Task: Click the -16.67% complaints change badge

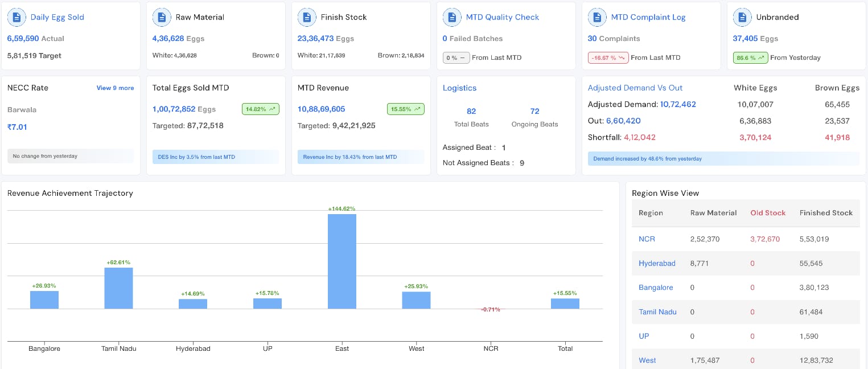Action: click(608, 58)
